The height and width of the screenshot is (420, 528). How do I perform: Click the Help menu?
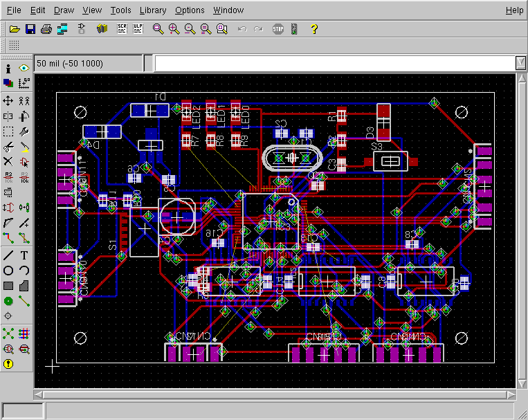point(514,10)
